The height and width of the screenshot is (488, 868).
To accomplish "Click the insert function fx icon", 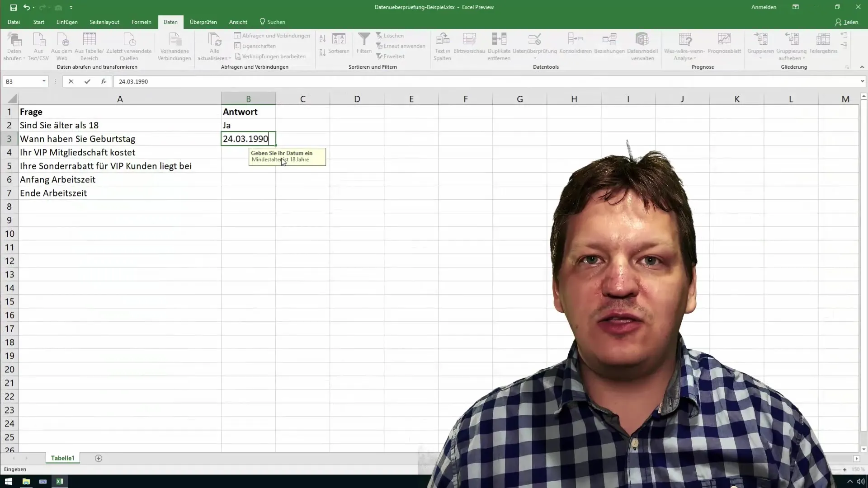I will 104,81.
